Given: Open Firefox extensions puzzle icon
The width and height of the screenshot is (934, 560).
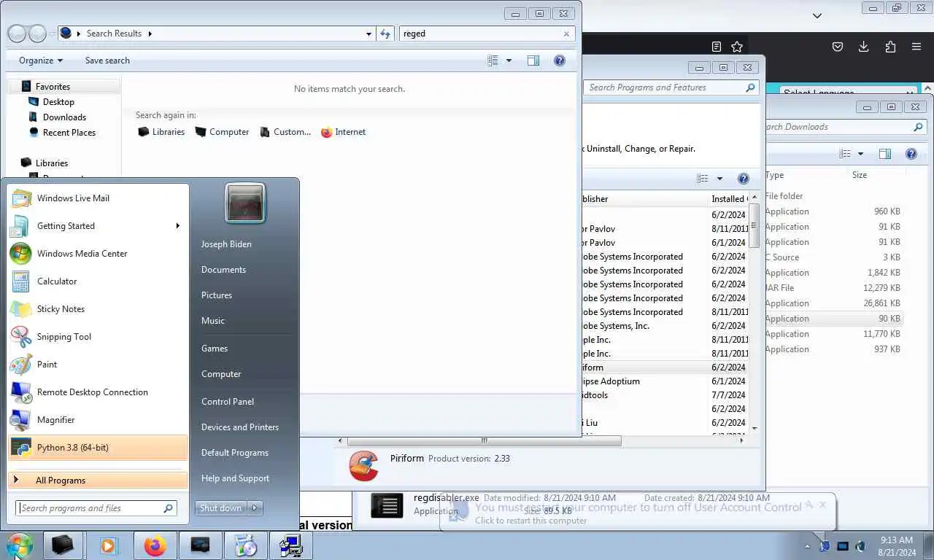Looking at the screenshot, I should pyautogui.click(x=890, y=47).
